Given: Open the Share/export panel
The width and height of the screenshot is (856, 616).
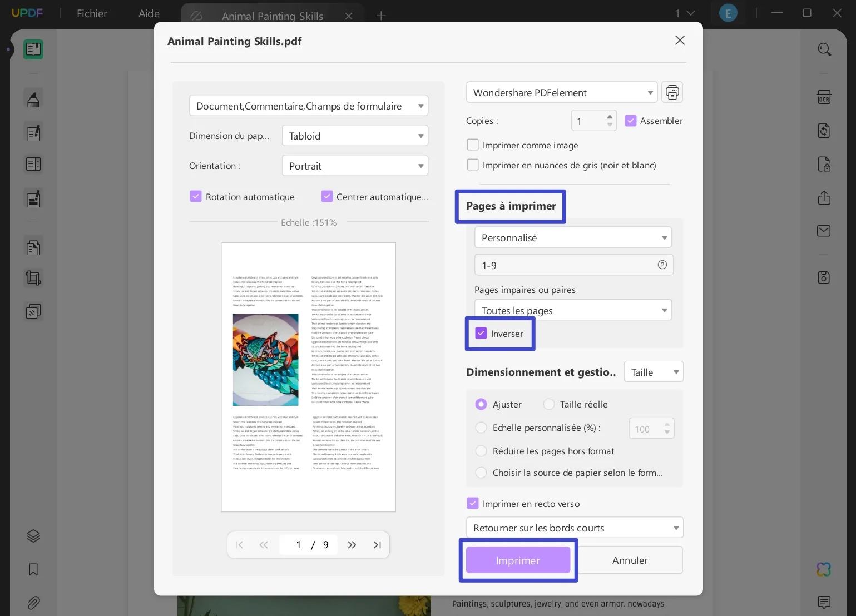Looking at the screenshot, I should coord(824,198).
